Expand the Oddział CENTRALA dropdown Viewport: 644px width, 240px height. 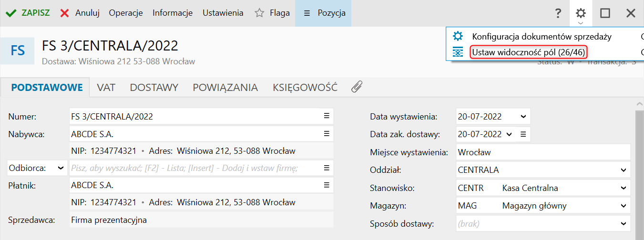(623, 170)
